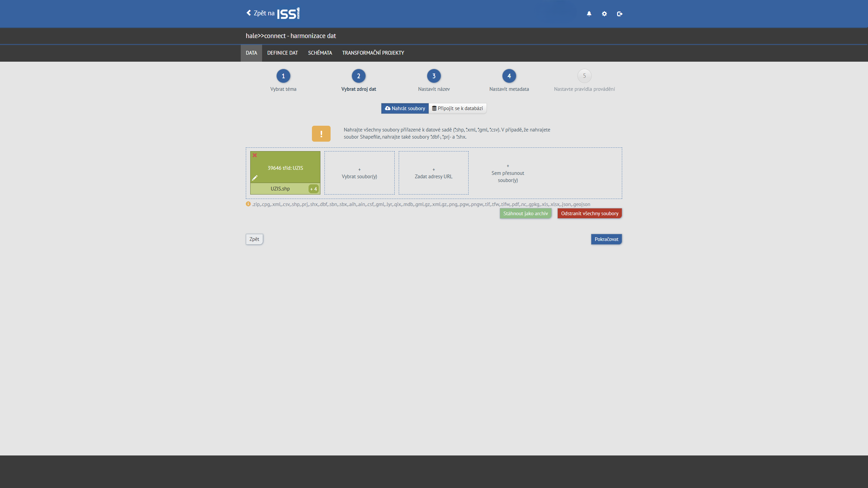Switch to Připojit se k databázi mode

pyautogui.click(x=457, y=108)
